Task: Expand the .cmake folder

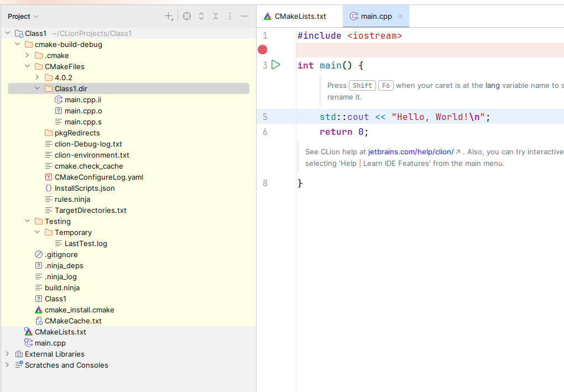Action: pos(28,55)
